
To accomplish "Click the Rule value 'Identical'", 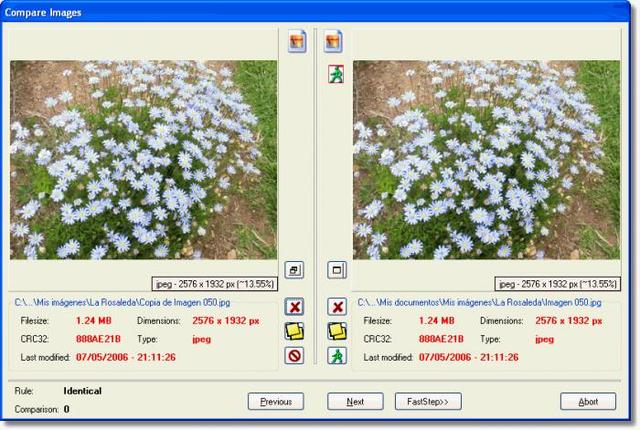I will tap(82, 391).
